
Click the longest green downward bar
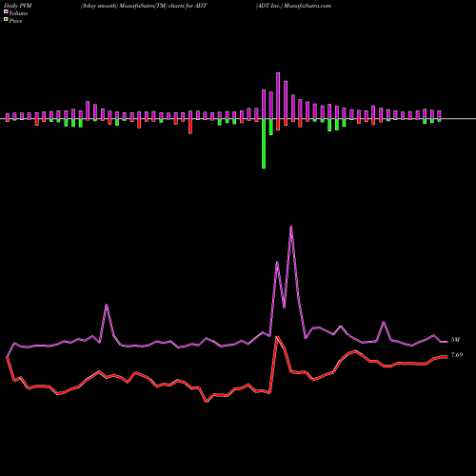coord(264,144)
